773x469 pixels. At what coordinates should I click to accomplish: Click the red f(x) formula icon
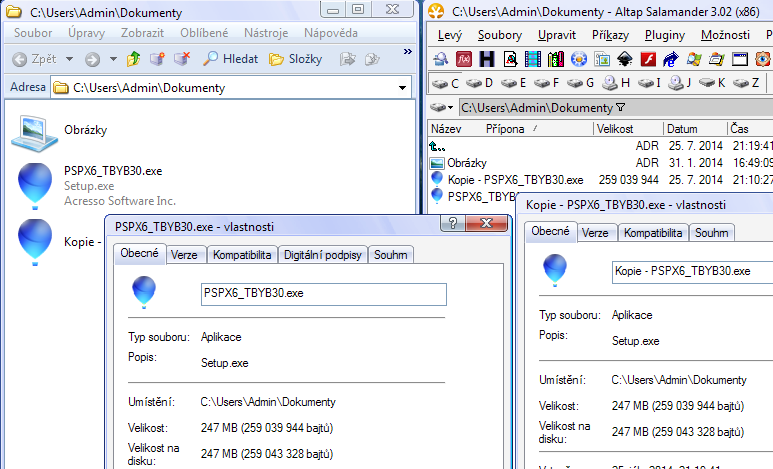(464, 60)
